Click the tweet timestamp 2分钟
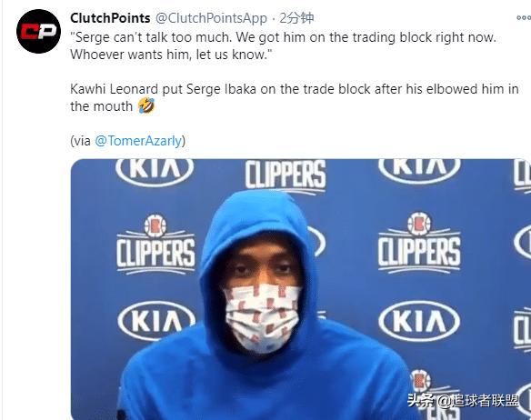 (296, 18)
